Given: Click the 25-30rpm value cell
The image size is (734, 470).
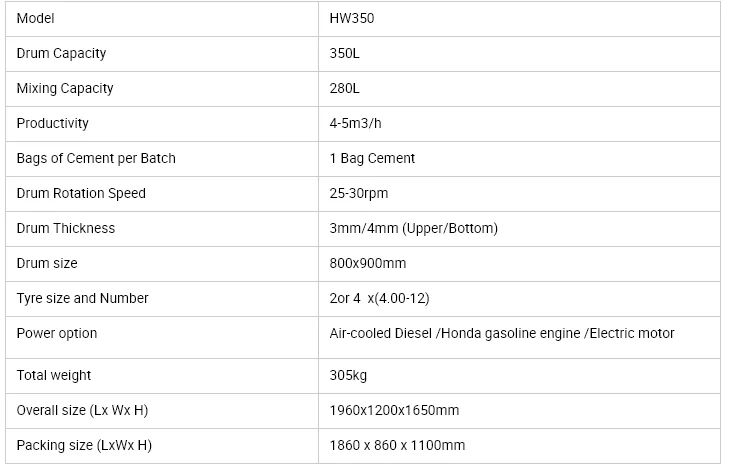Looking at the screenshot, I should (x=359, y=193).
